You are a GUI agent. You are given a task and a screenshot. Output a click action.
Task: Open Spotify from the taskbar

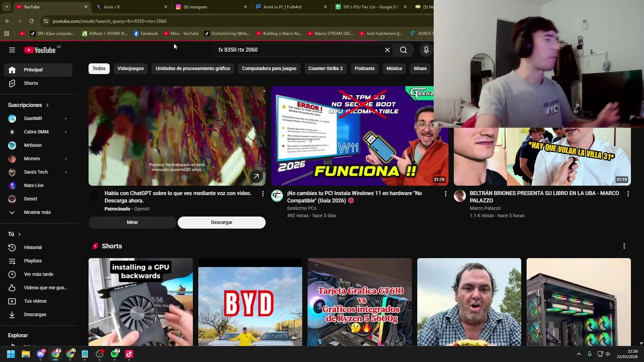click(x=114, y=354)
